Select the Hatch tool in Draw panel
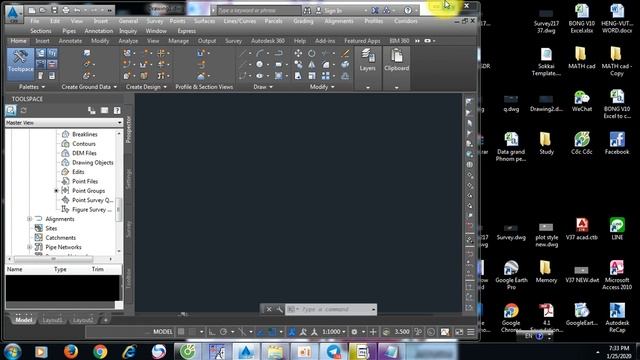Viewport: 640px width, 360px height. (278, 76)
